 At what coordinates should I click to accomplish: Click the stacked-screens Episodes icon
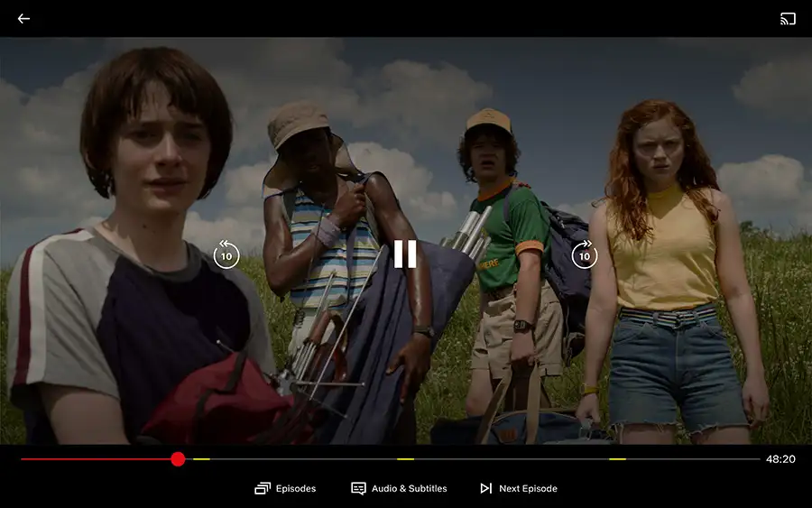pyautogui.click(x=263, y=488)
